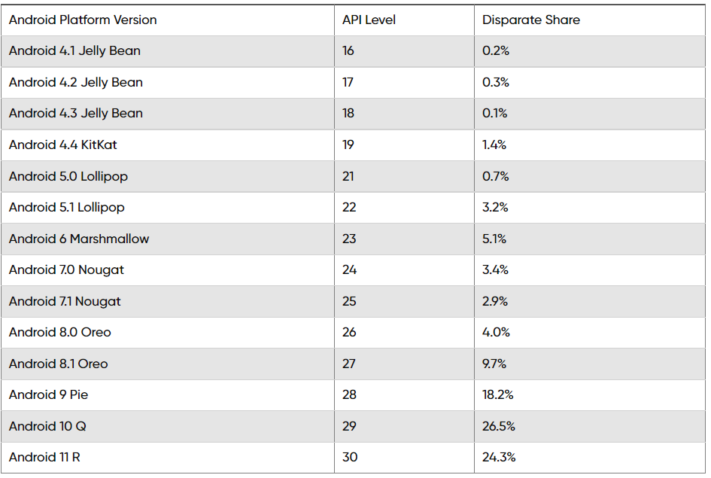711x478 pixels.
Task: Select the Android 5.0 Lollipop cell
Action: [x=168, y=176]
